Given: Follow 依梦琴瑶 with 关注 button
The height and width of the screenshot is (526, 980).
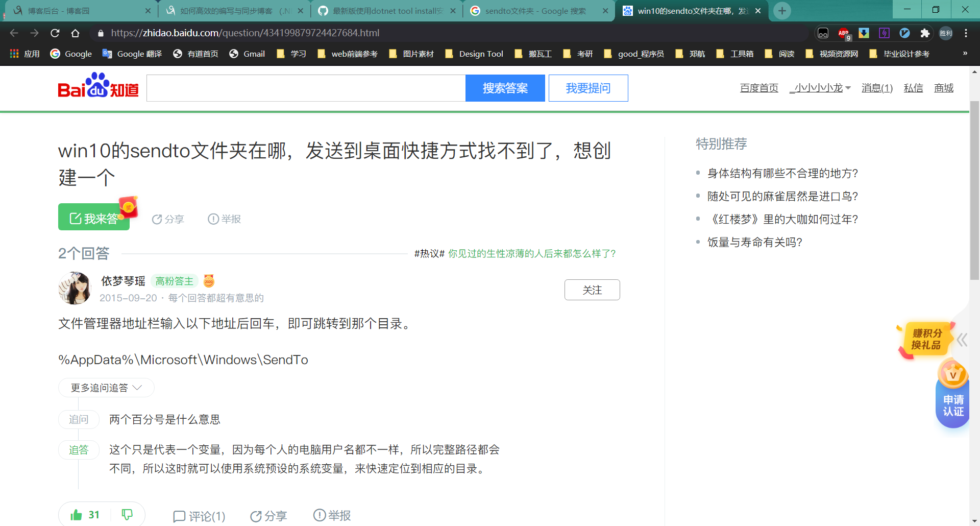Looking at the screenshot, I should coord(592,290).
